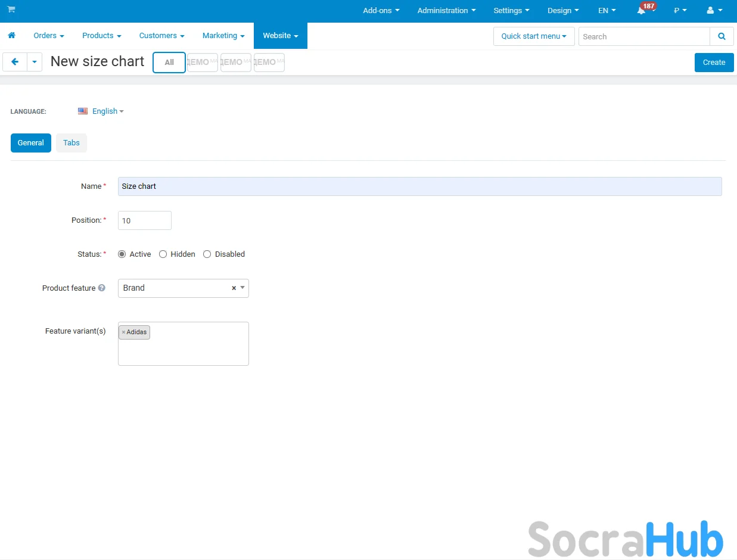Select the Active status radio button
737x560 pixels.
point(122,254)
